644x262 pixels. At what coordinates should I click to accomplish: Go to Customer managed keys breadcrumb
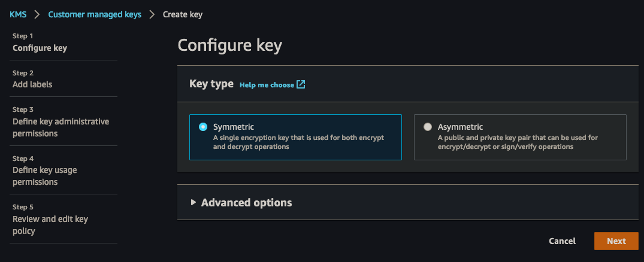pyautogui.click(x=95, y=14)
